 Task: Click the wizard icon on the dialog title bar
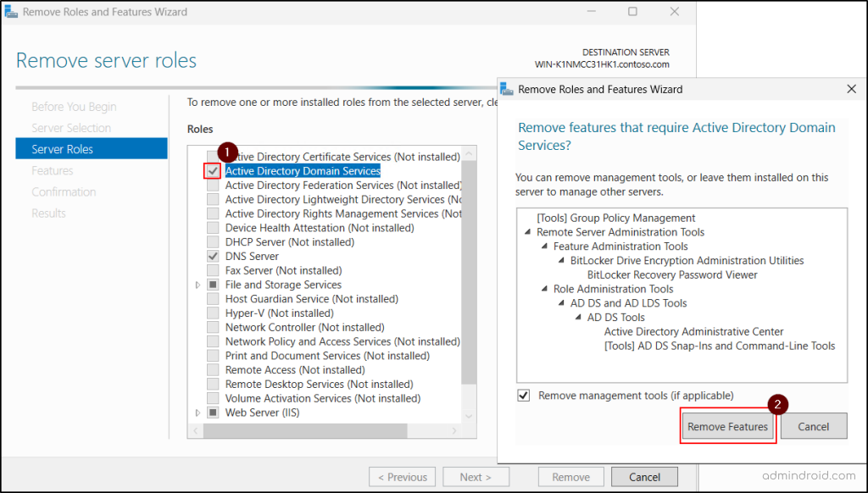pos(506,89)
